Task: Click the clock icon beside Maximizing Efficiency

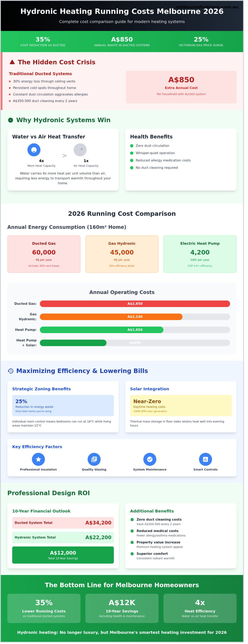Action: point(11,371)
